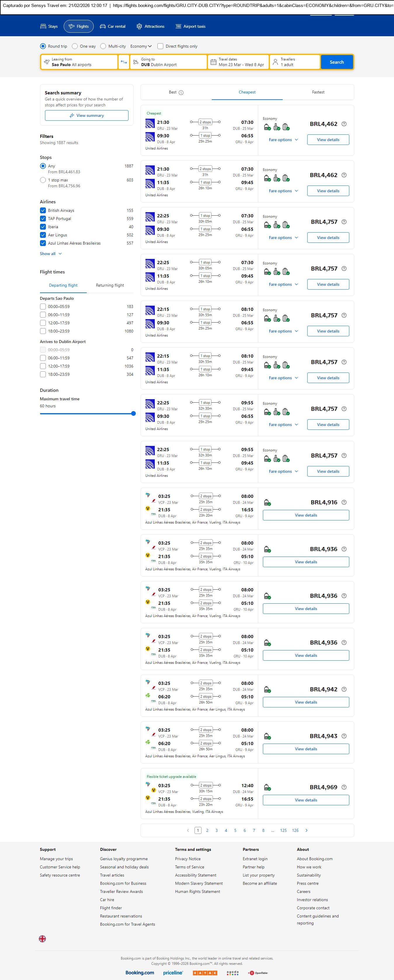Click the swap origin and destination arrows icon
Image resolution: width=394 pixels, height=980 pixels.
pos(124,62)
